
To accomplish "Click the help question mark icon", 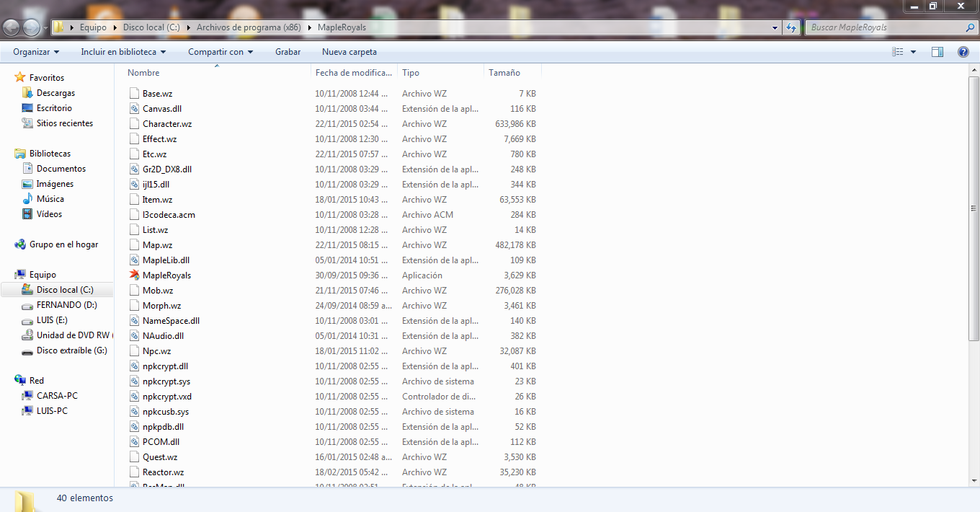I will coord(963,52).
